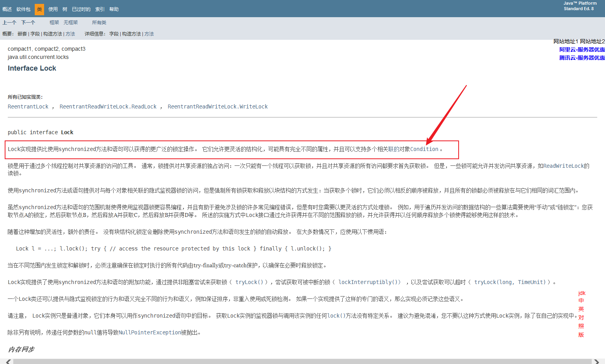Open the 使用 tab in navigation bar

pyautogui.click(x=53, y=9)
